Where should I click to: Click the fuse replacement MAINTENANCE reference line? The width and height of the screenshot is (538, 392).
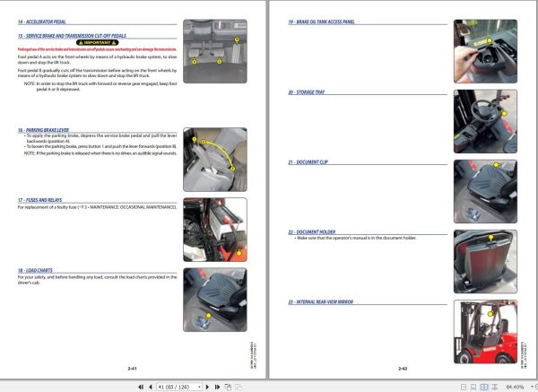pos(98,207)
